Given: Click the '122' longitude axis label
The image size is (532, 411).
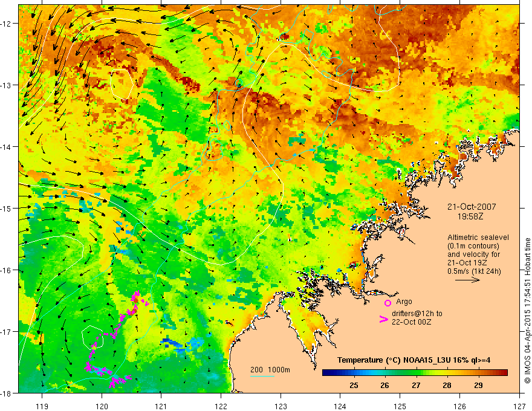Looking at the screenshot, I should [x=221, y=406].
